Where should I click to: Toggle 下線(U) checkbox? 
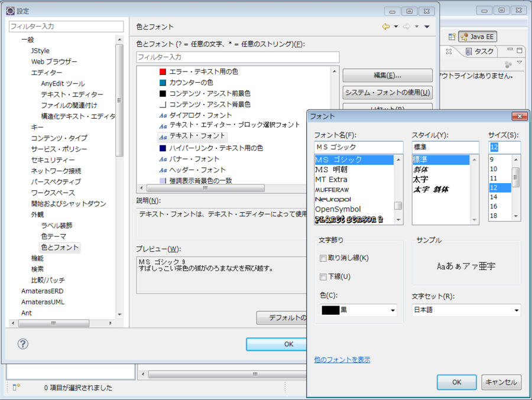323,277
